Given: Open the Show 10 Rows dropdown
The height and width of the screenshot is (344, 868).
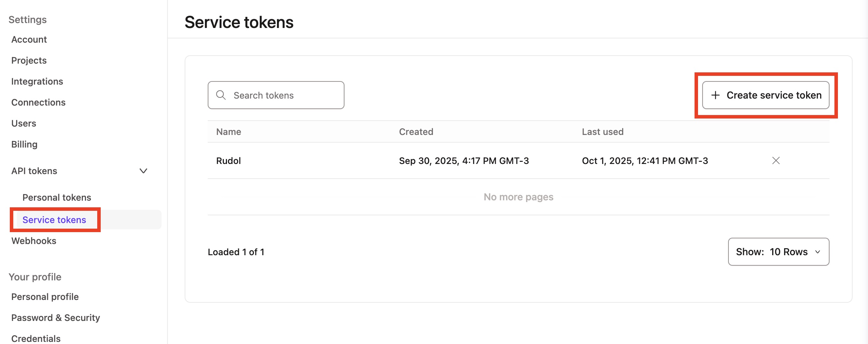Looking at the screenshot, I should [778, 252].
